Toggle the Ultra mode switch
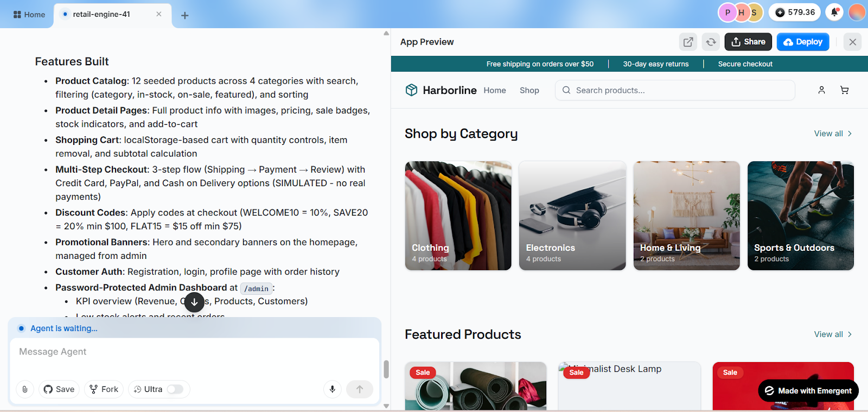The height and width of the screenshot is (412, 868). [x=175, y=389]
